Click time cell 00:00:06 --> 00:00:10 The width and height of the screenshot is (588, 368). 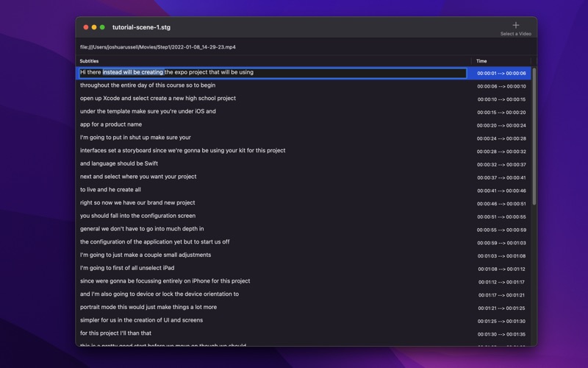(x=501, y=86)
